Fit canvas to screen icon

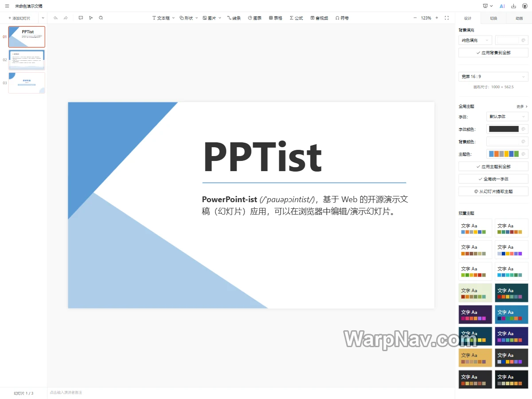(446, 18)
